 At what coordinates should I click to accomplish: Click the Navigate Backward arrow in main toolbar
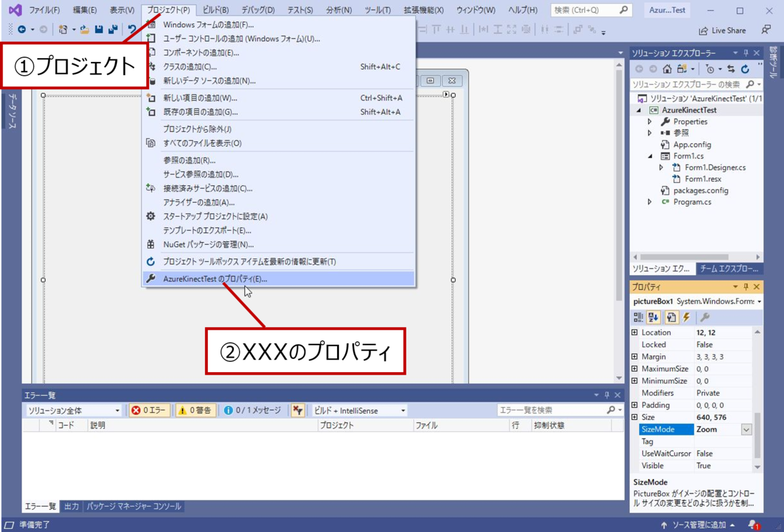pos(22,29)
